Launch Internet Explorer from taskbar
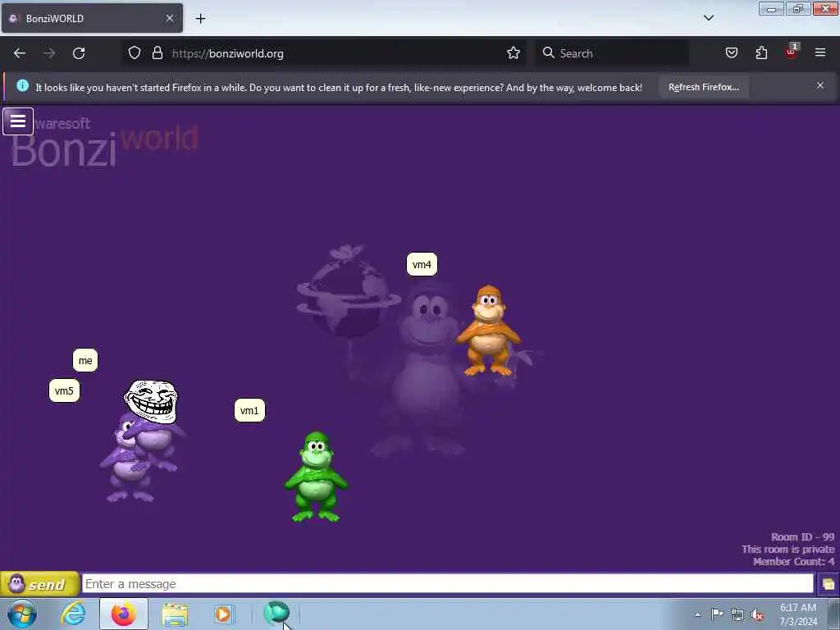The height and width of the screenshot is (630, 840). click(x=73, y=614)
